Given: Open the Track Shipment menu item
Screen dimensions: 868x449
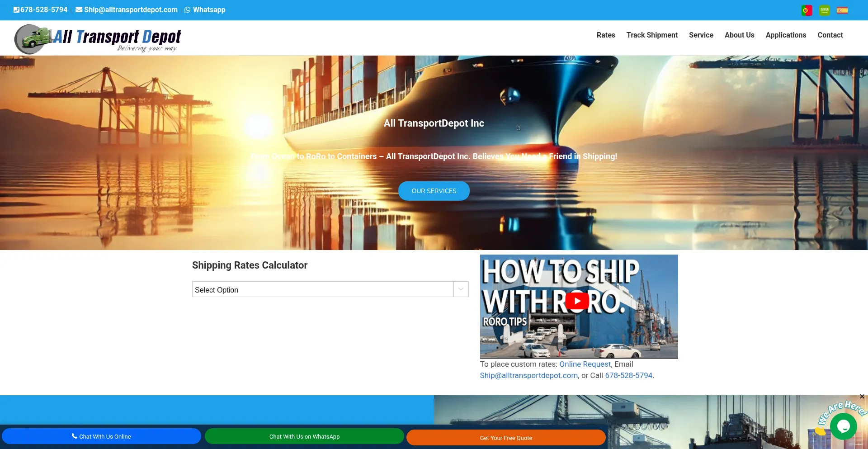Looking at the screenshot, I should tap(652, 35).
